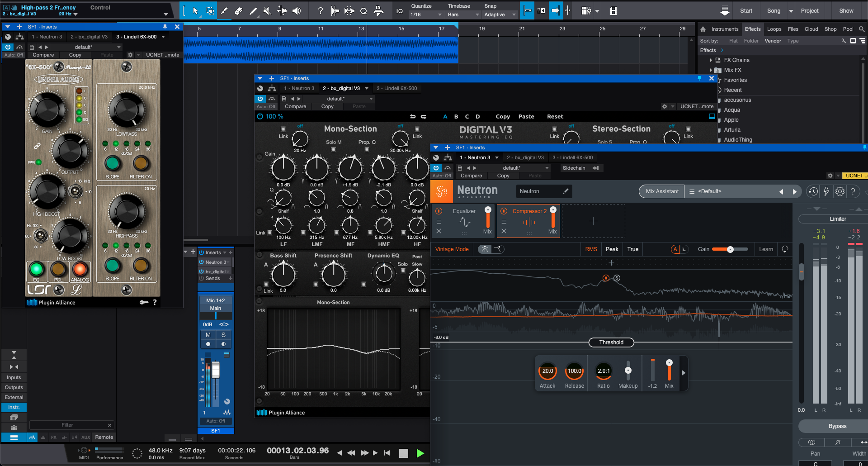This screenshot has height=466, width=868.
Task: Toggle Lindell POL button
Action: point(58,269)
